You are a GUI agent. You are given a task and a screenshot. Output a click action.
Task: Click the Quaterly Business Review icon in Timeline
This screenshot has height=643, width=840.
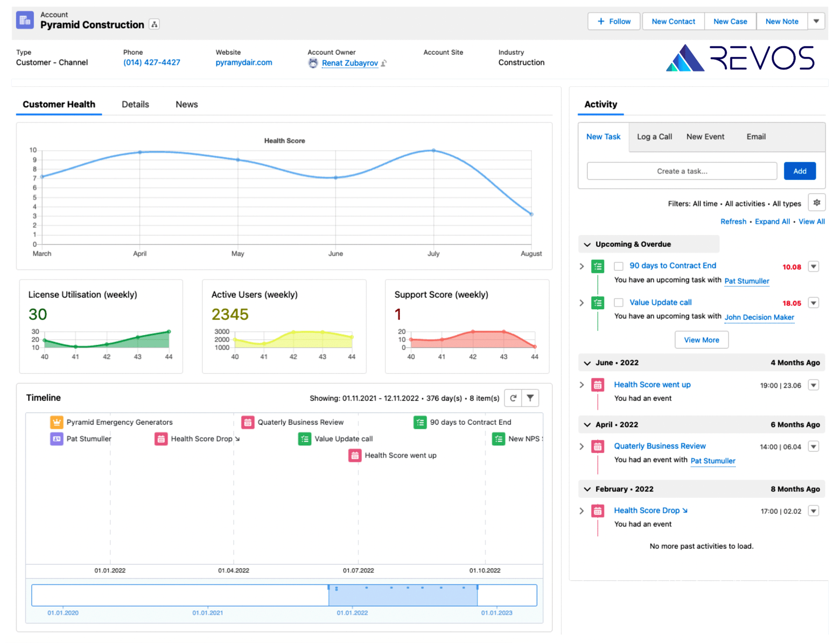[x=248, y=422]
